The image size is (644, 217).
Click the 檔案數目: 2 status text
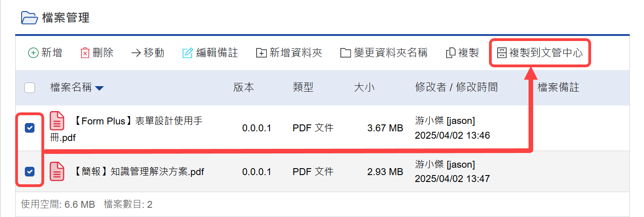tap(128, 204)
